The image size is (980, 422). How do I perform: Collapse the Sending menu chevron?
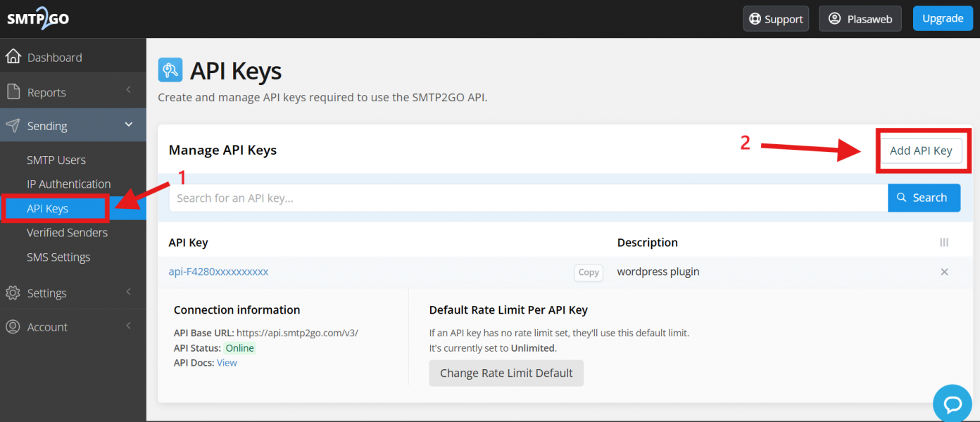(x=129, y=124)
